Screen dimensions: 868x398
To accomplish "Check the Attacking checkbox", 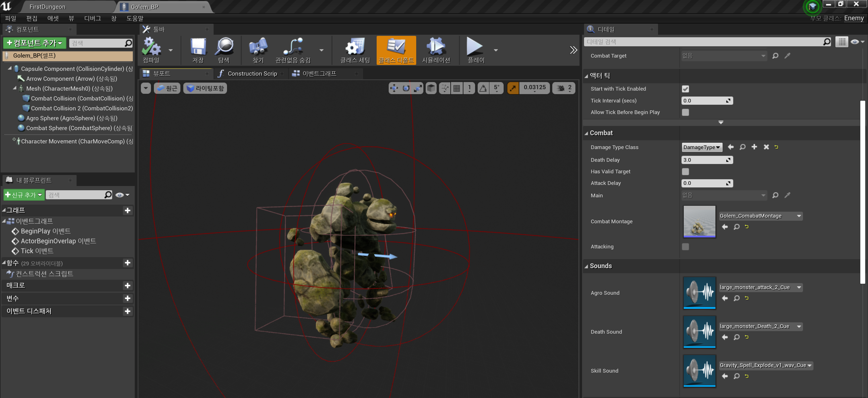I will click(685, 247).
